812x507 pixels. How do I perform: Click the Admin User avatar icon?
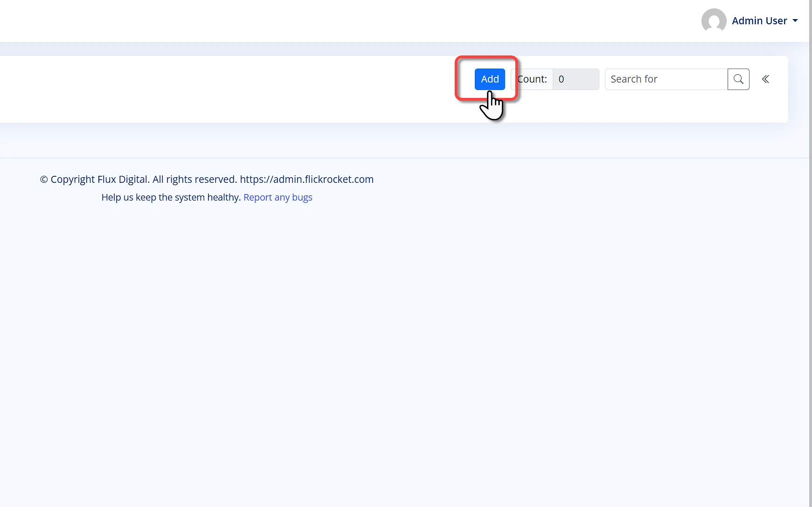714,21
